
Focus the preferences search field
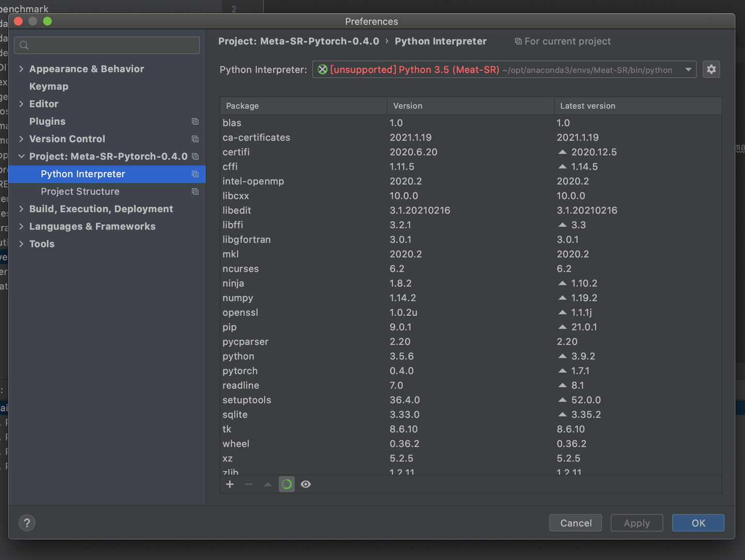tap(107, 45)
